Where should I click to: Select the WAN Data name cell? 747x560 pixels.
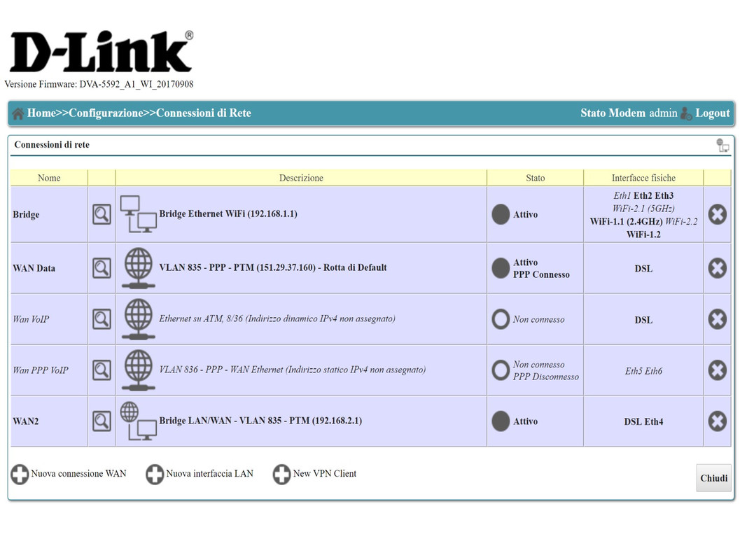point(49,268)
